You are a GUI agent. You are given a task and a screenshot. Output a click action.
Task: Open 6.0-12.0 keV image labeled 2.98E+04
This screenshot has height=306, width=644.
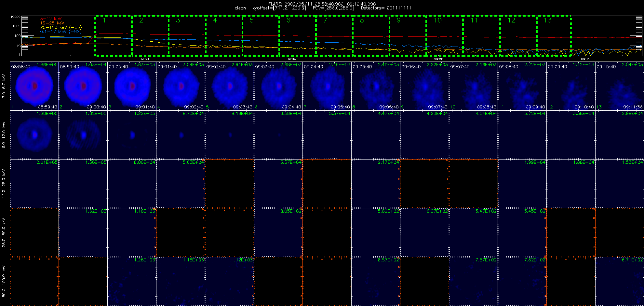(620, 135)
